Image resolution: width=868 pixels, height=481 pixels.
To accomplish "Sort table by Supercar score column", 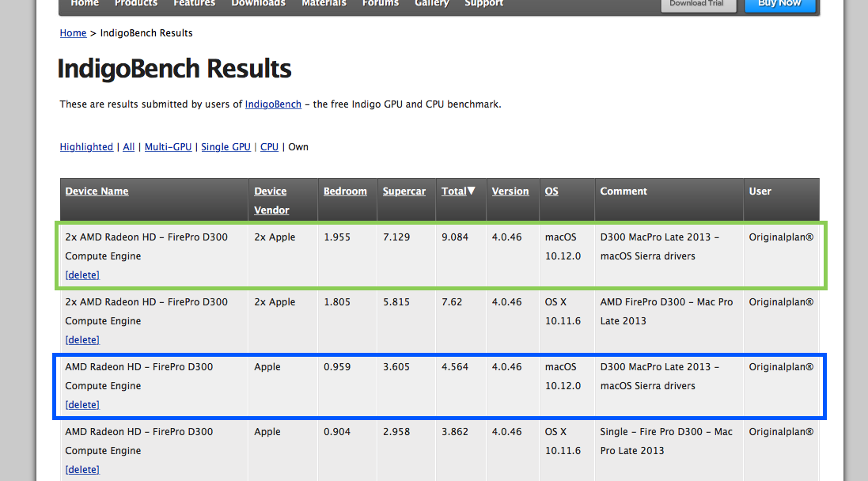I will click(404, 191).
